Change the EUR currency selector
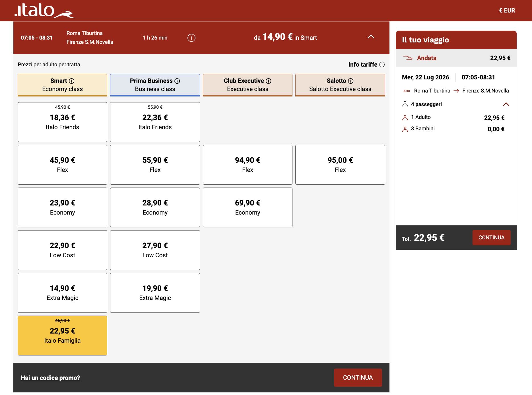 coord(507,11)
